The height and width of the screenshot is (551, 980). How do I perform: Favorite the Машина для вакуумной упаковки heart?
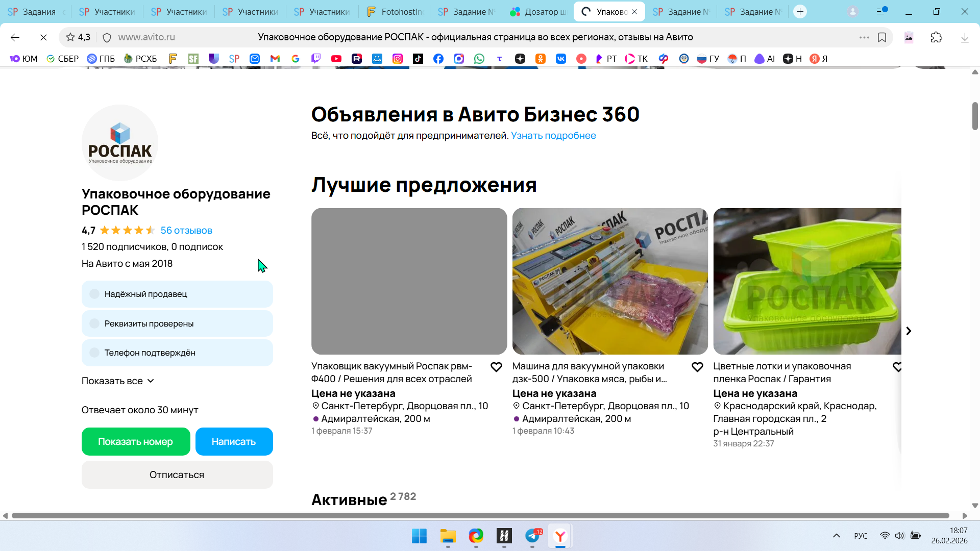697,367
